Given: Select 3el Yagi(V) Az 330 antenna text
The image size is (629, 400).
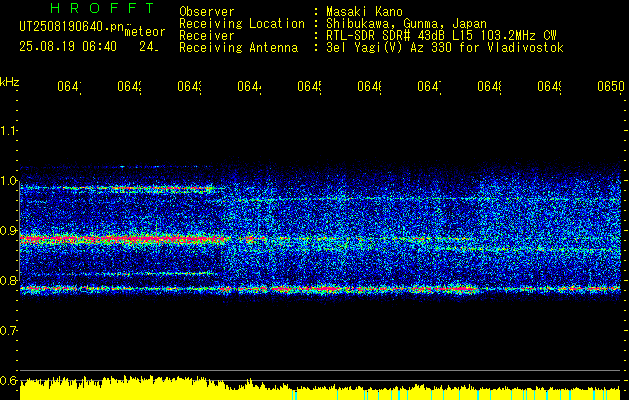Looking at the screenshot, I should tap(445, 48).
